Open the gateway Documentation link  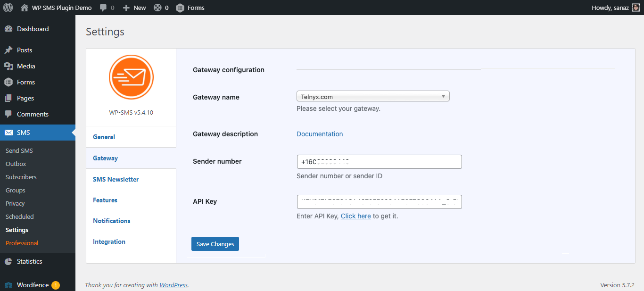click(x=320, y=134)
